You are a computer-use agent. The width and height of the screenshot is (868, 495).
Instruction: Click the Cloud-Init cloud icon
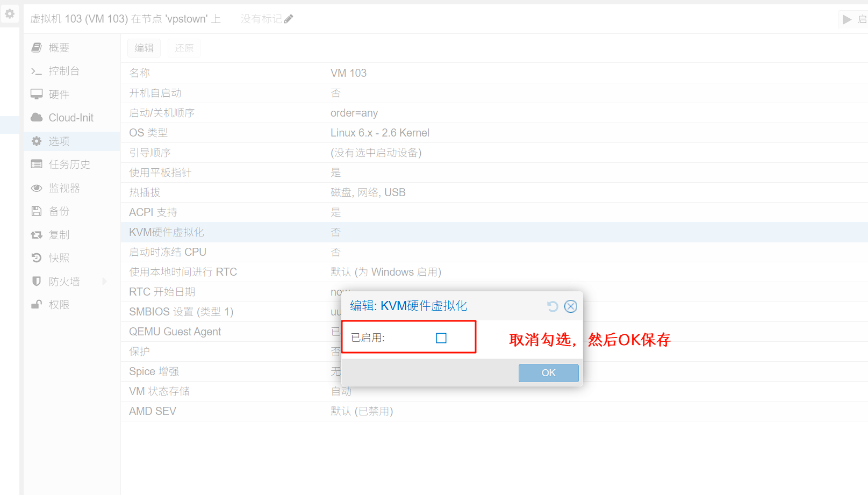[x=37, y=118]
